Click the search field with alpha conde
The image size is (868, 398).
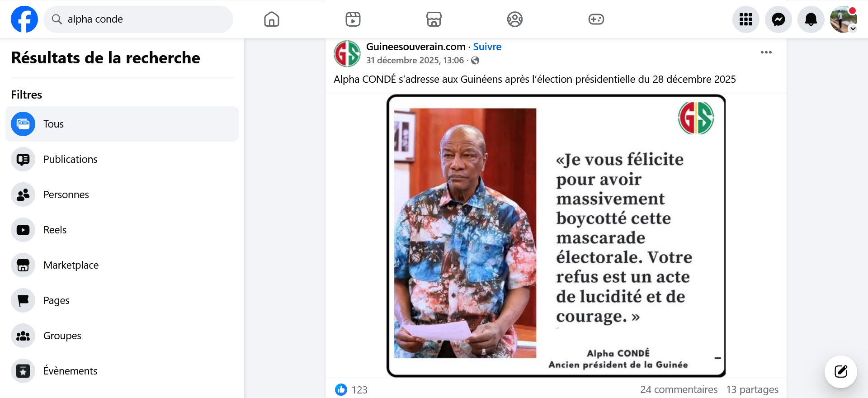tap(138, 19)
